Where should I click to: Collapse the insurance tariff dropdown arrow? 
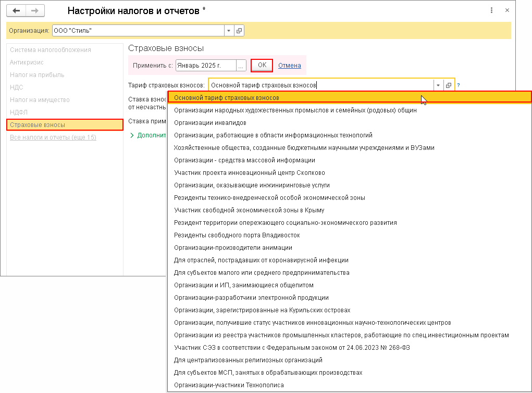[x=438, y=85]
